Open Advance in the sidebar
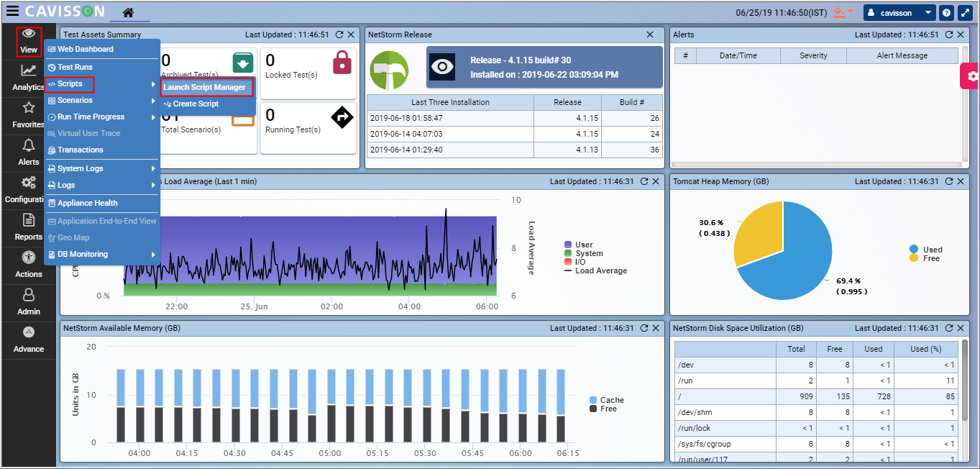Image resolution: width=980 pixels, height=469 pixels. (29, 340)
